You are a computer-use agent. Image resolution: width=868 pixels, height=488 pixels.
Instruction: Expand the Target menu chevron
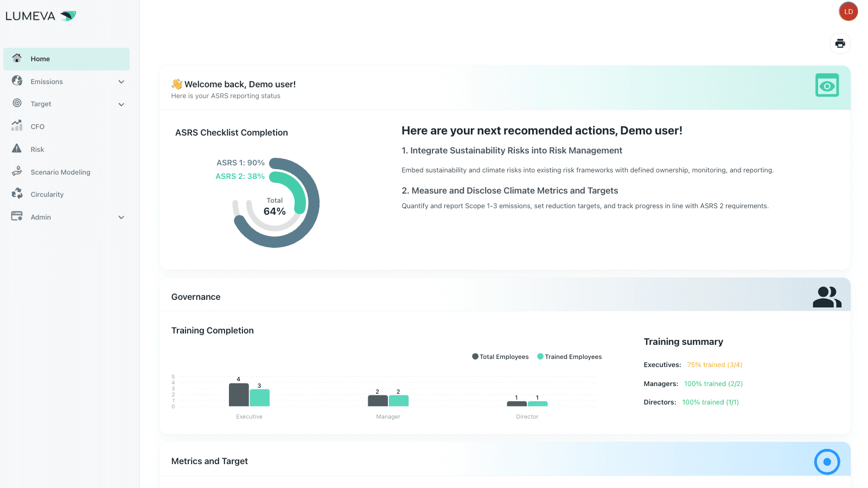[x=120, y=104]
